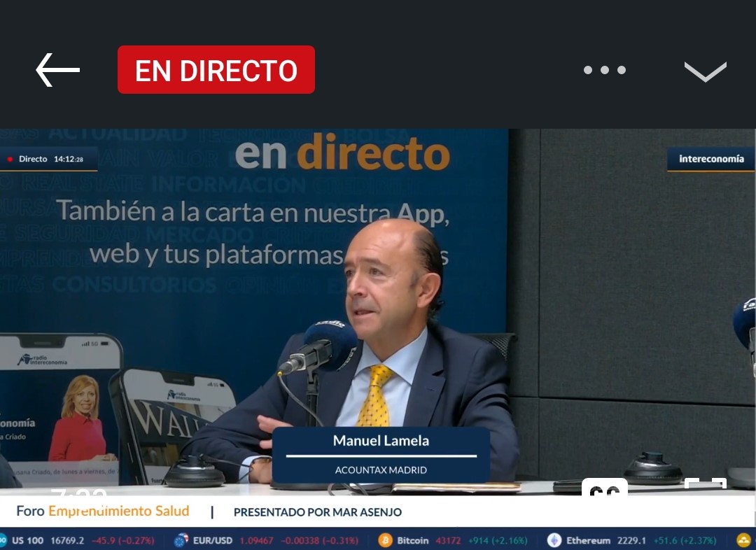Click the red Directo live indicator dot
Image resolution: width=756 pixels, height=550 pixels.
(10, 160)
